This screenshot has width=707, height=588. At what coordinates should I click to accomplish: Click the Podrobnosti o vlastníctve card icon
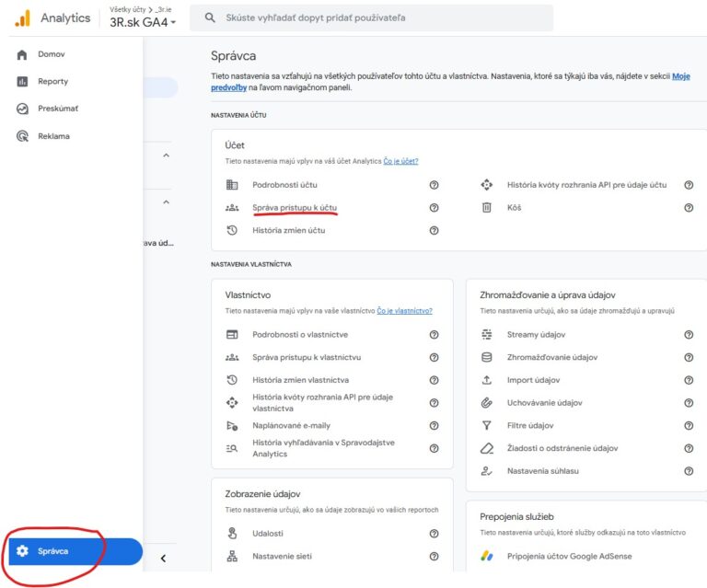click(232, 334)
